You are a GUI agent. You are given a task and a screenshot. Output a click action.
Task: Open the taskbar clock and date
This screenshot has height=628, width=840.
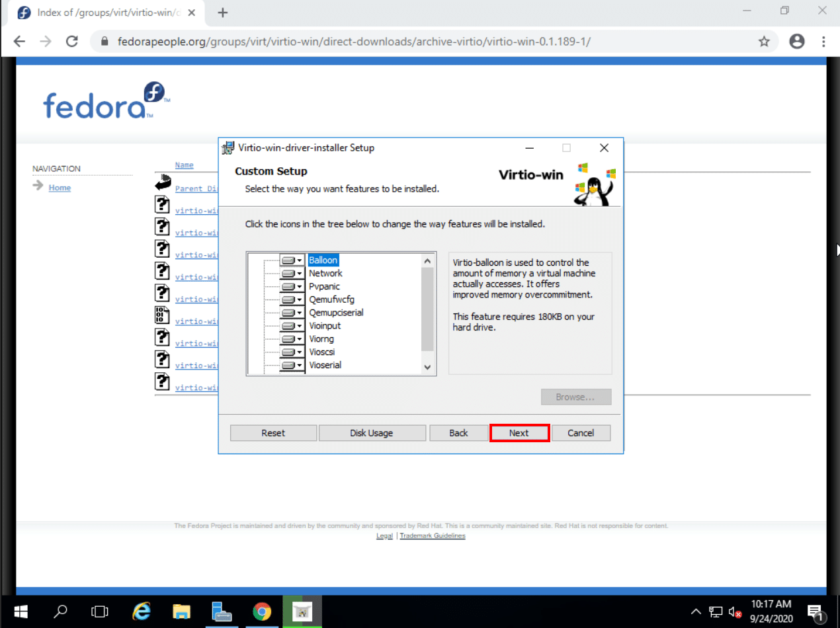(x=771, y=611)
